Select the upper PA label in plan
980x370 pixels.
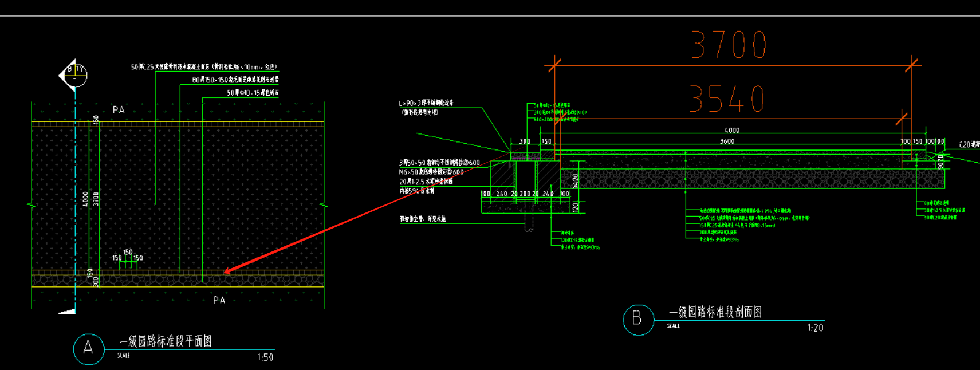click(x=119, y=109)
